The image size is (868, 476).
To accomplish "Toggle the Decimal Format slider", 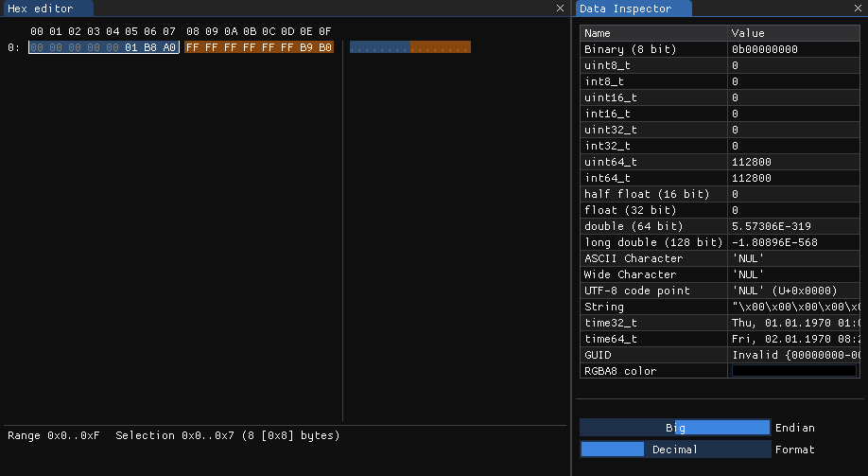I will 675,450.
